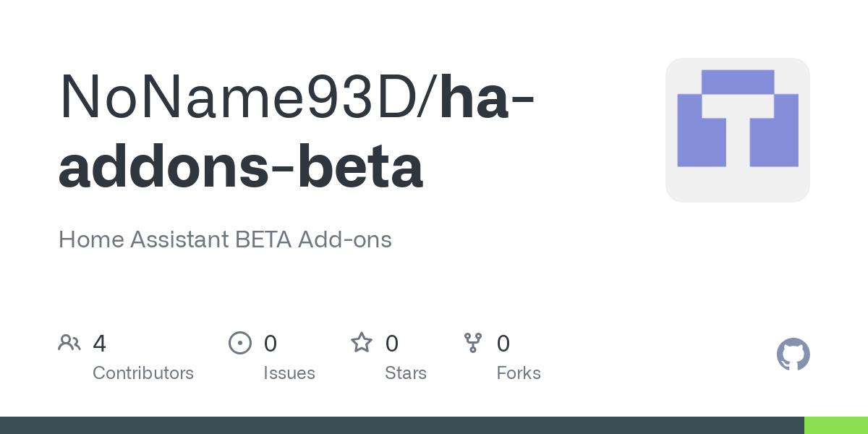The image size is (868, 434).
Task: Click the dark segment of language bar
Action: 401,425
